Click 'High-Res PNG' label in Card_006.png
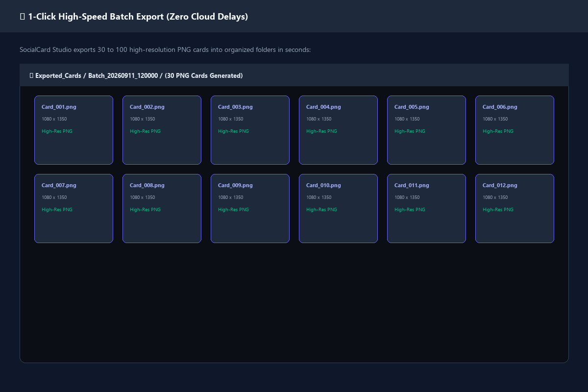 point(498,131)
